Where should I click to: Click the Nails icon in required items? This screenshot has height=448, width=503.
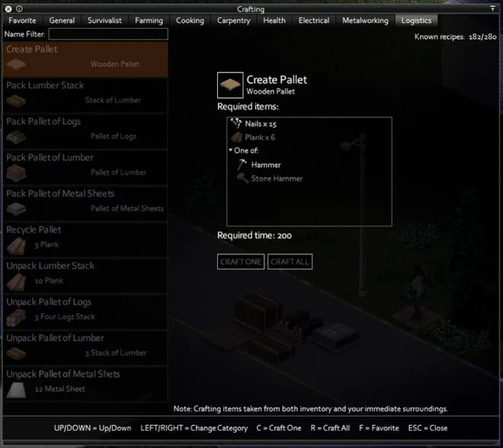coord(235,123)
